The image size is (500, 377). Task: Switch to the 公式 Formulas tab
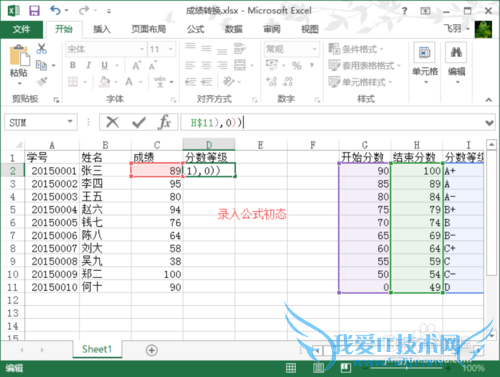[x=195, y=29]
